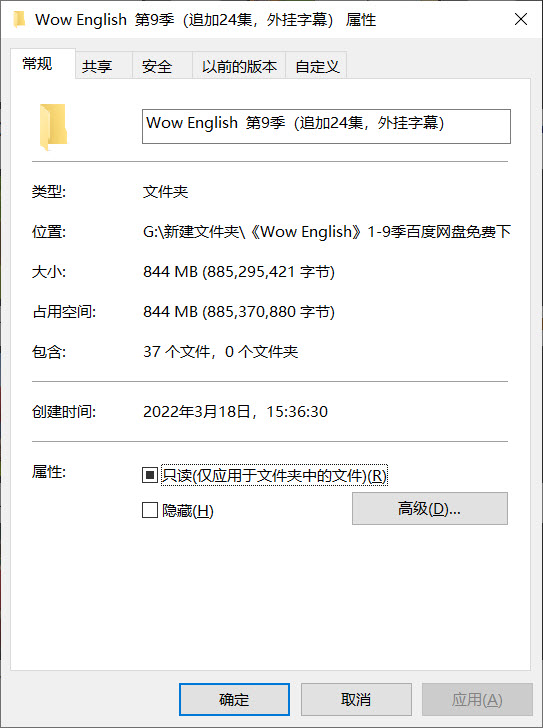
Task: Switch to the 常规 tab
Action: point(43,64)
